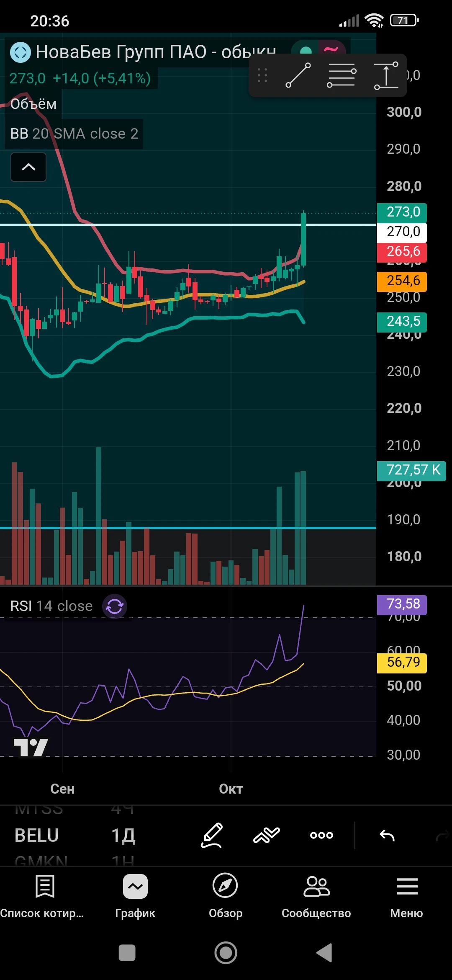Tap the 727,57 K volume label

(x=412, y=470)
